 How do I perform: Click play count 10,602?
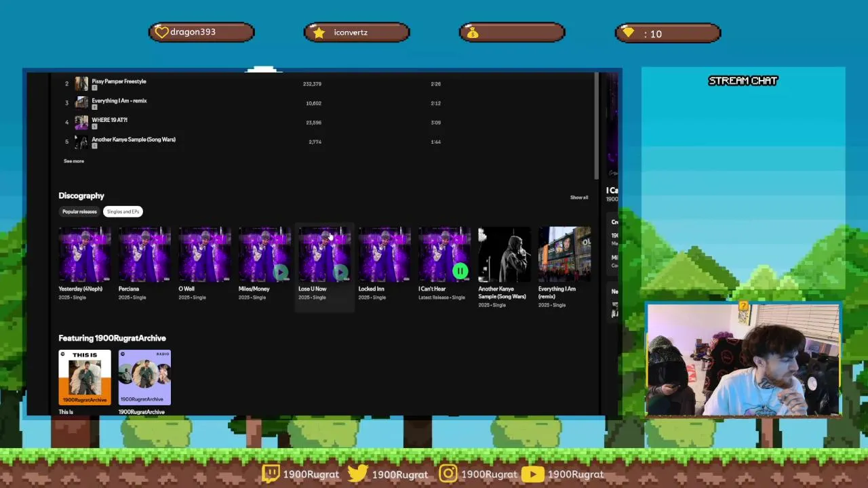click(x=313, y=103)
